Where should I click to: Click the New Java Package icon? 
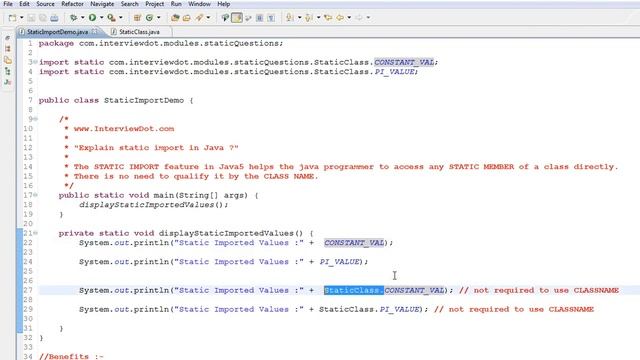point(137,18)
